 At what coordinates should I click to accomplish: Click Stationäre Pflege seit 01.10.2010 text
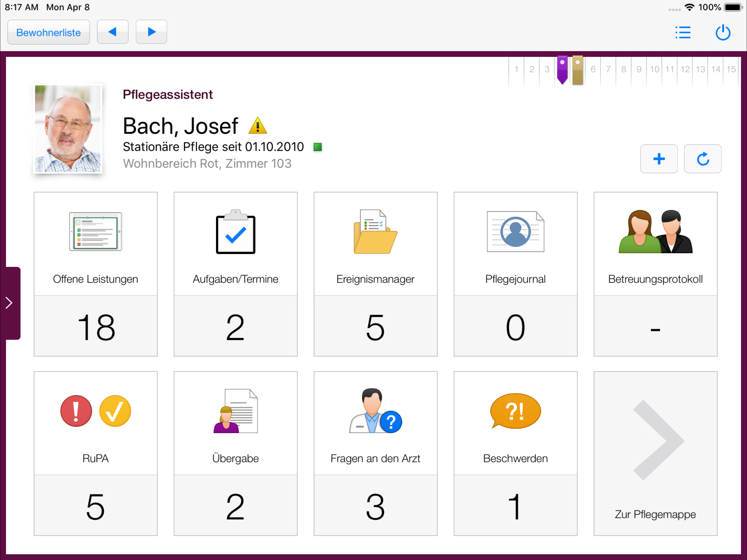(x=214, y=147)
